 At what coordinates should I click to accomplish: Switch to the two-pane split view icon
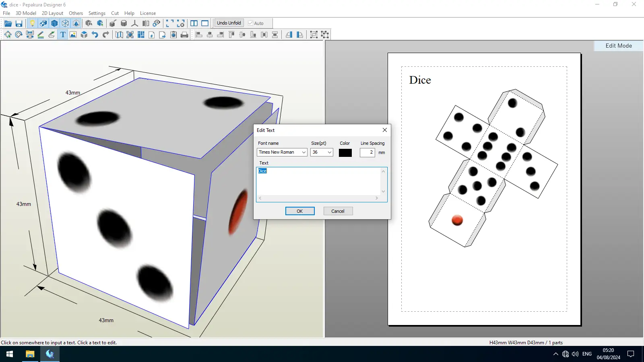coord(194,23)
